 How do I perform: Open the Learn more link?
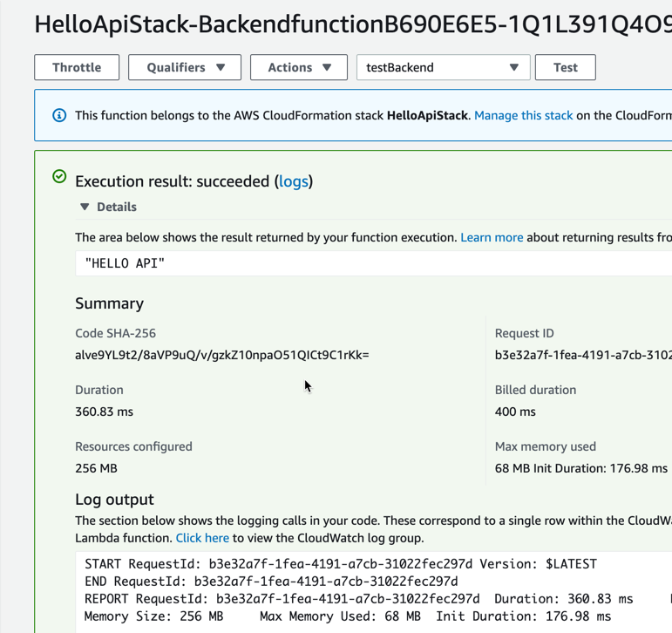(492, 237)
